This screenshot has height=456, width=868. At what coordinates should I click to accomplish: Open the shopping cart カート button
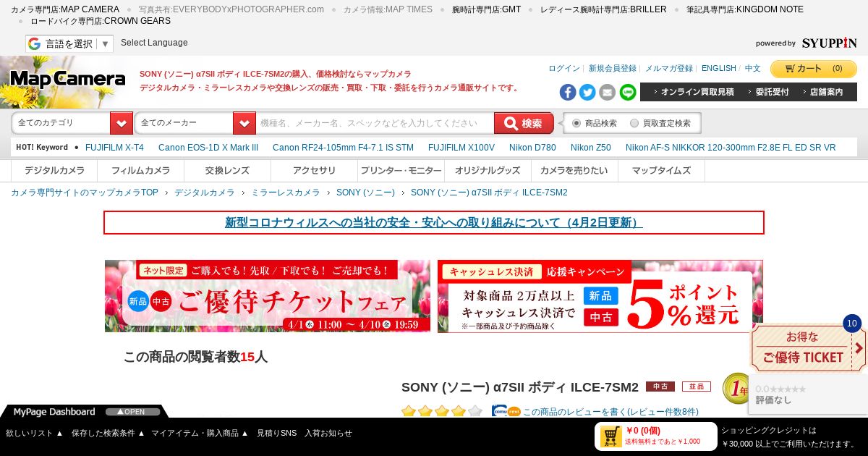pos(814,69)
